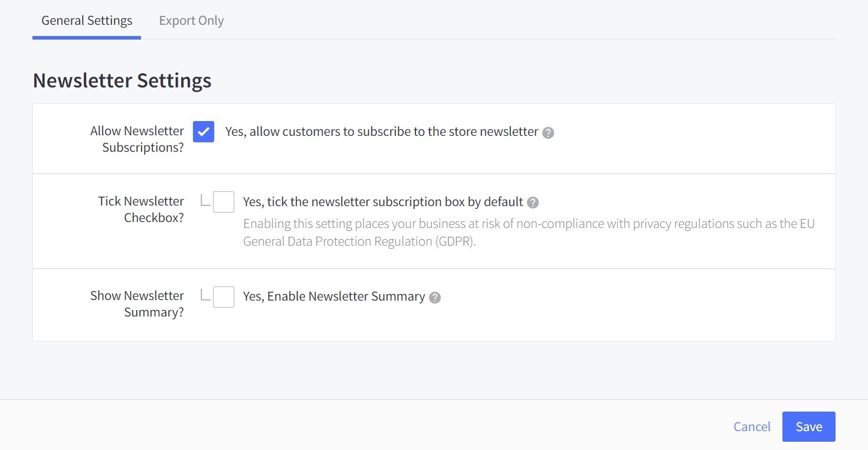Image resolution: width=868 pixels, height=450 pixels.
Task: Enable the Tick Newsletter Checkbox option
Action: click(224, 202)
